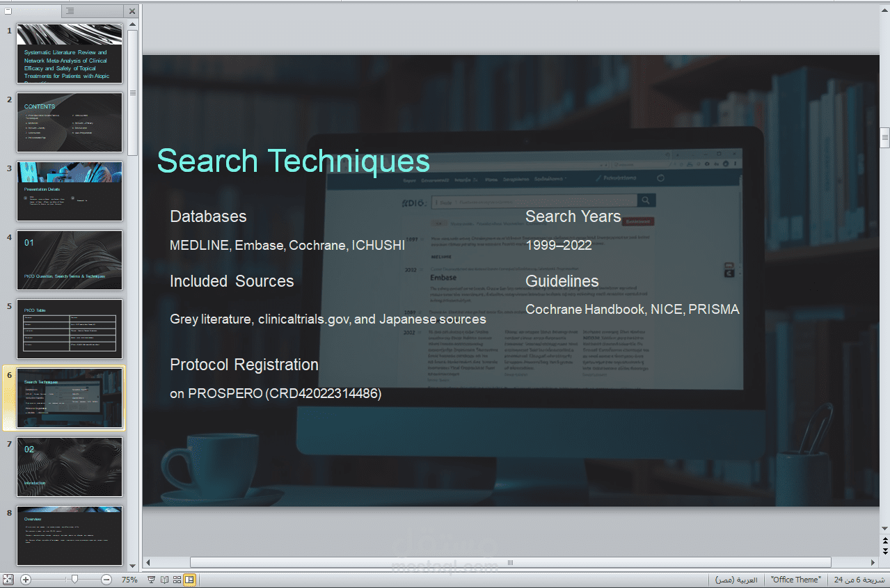This screenshot has height=588, width=890.
Task: Click "on PROSPERO (CRD42022314486)" text
Action: 276,394
